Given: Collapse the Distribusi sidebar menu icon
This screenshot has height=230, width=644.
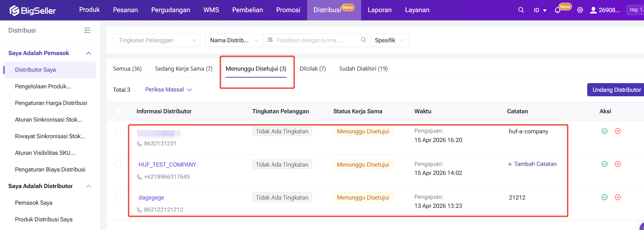Looking at the screenshot, I should (87, 30).
